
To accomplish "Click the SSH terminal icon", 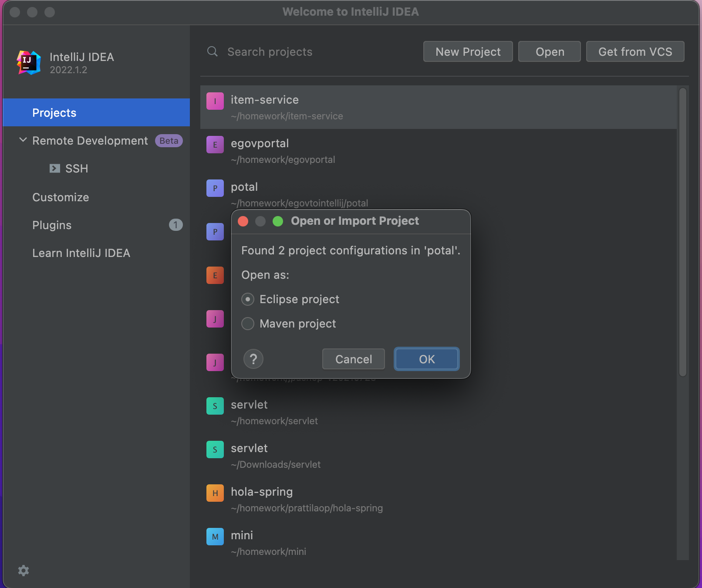I will coord(55,169).
